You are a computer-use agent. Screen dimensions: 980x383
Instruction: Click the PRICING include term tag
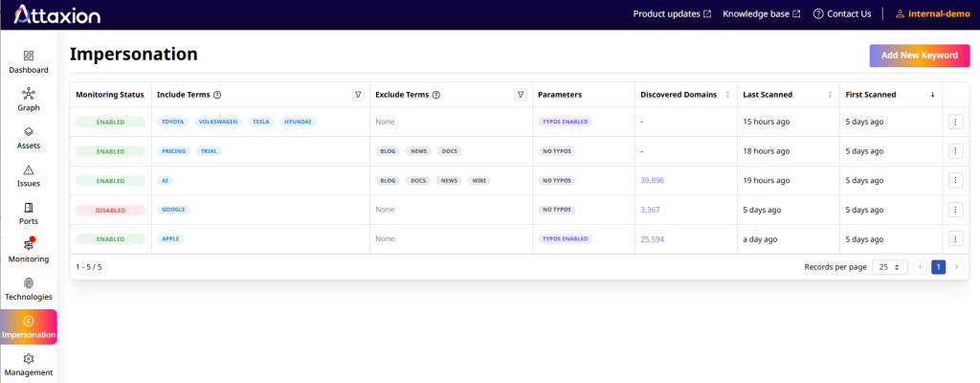point(174,151)
